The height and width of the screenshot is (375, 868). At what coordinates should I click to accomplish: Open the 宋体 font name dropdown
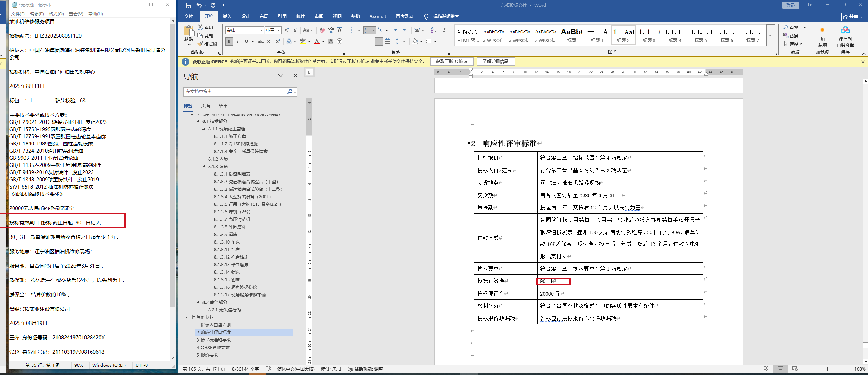tap(261, 31)
